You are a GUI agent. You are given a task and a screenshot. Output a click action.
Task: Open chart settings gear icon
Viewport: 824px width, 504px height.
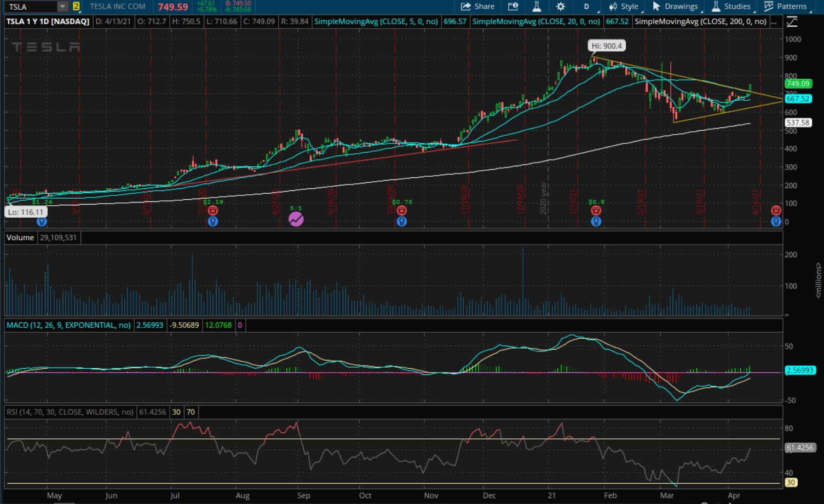561,7
